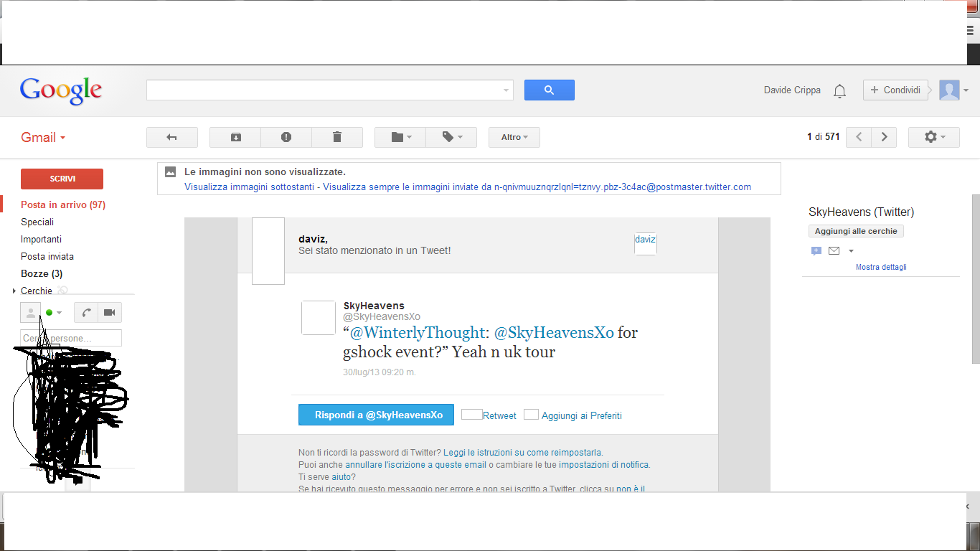Click the blue search magnifier button
The width and height of the screenshot is (980, 551).
pyautogui.click(x=549, y=90)
